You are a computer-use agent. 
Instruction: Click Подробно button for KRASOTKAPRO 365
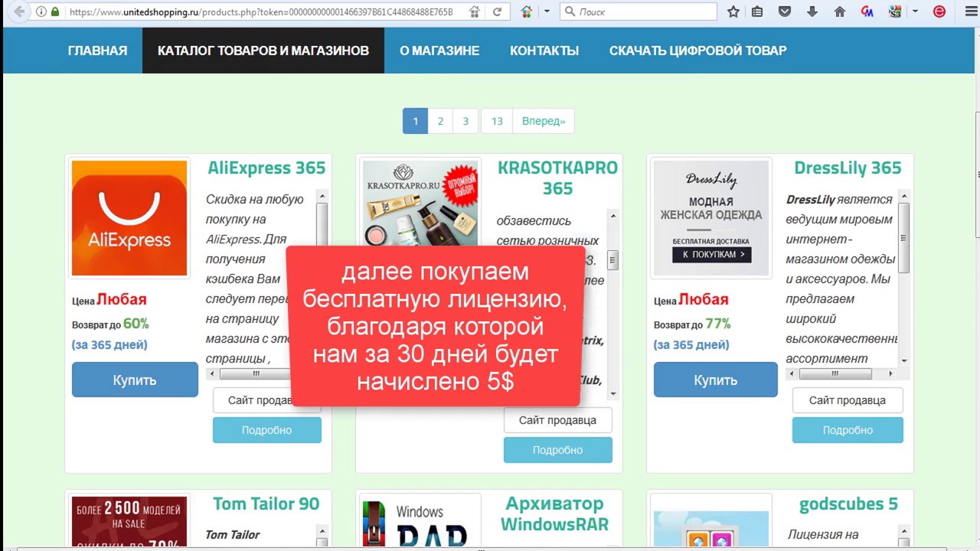[x=557, y=450]
